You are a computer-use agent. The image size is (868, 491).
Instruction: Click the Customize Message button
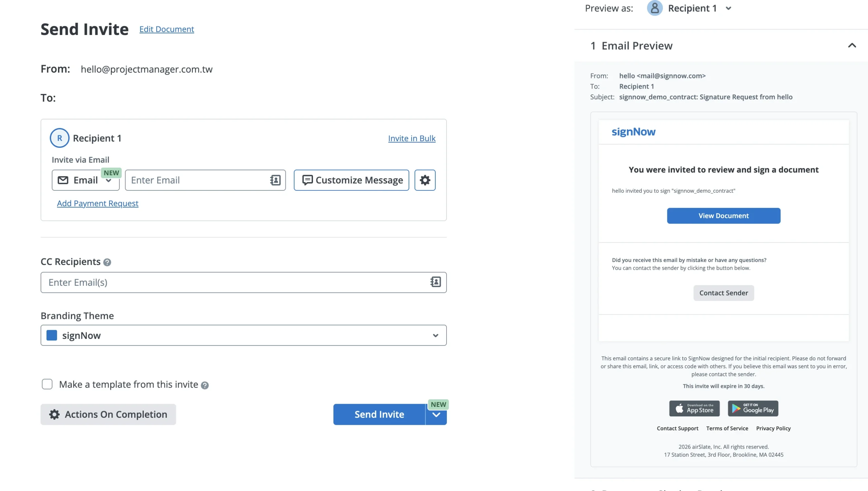[x=351, y=180]
